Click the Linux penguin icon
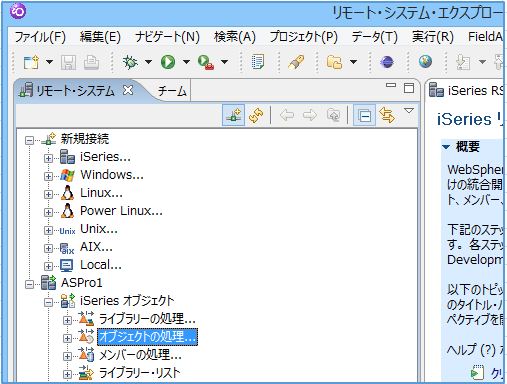The height and width of the screenshot is (384, 507). click(67, 193)
